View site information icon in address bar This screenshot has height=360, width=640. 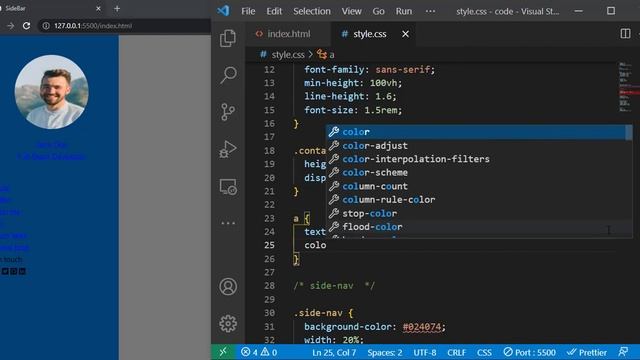point(46,26)
